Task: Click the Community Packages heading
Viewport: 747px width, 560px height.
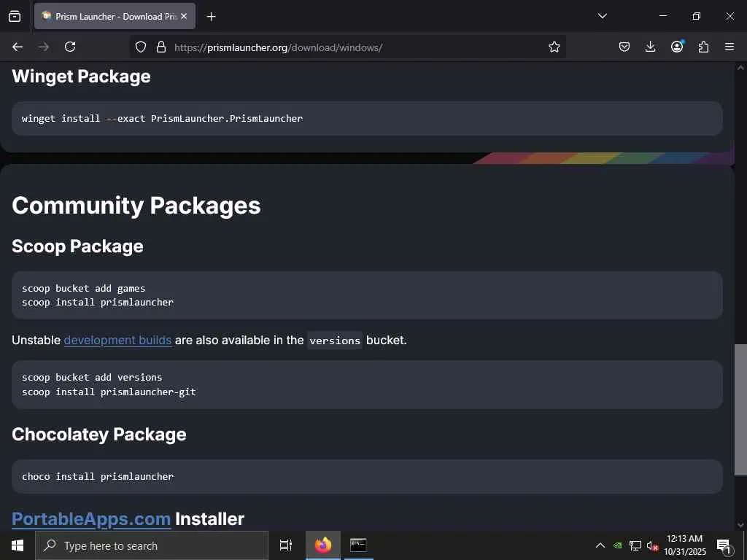Action: 136,206
